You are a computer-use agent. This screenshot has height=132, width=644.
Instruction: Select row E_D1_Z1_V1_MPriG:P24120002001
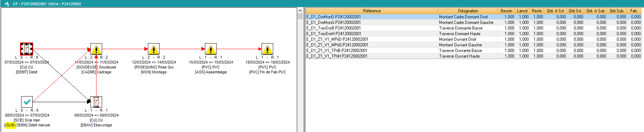[x=473, y=45]
